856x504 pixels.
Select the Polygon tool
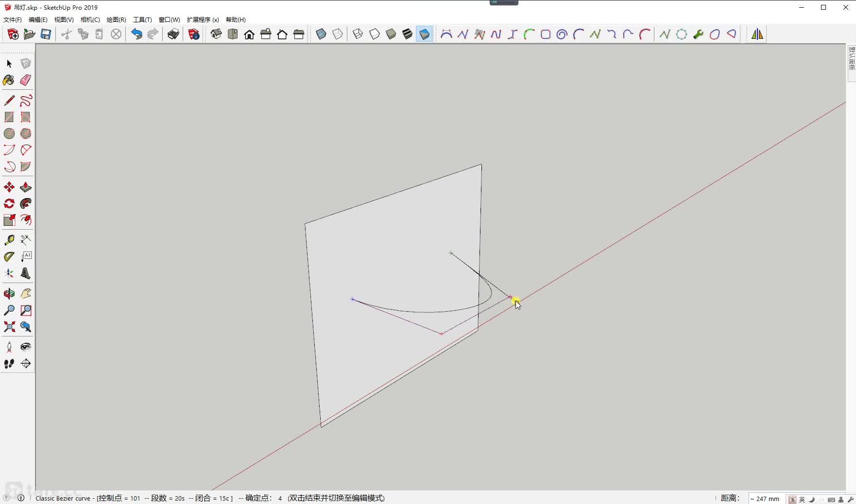pyautogui.click(x=26, y=134)
